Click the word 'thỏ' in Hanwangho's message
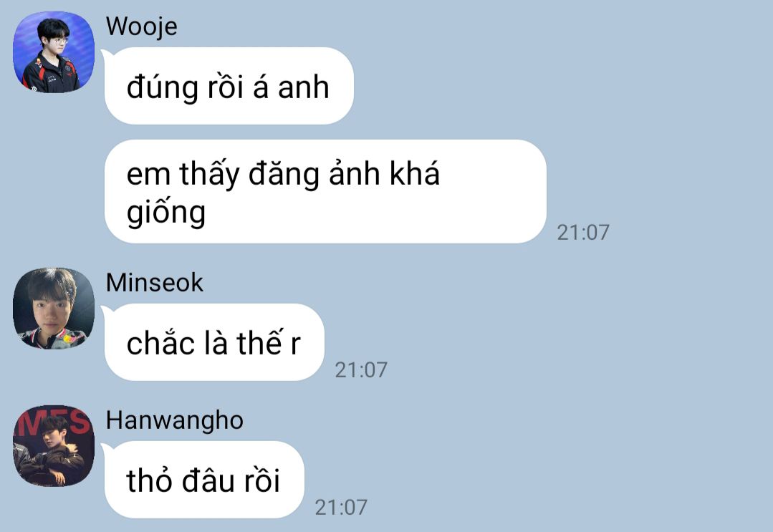Viewport: 773px width, 532px height. 150,480
